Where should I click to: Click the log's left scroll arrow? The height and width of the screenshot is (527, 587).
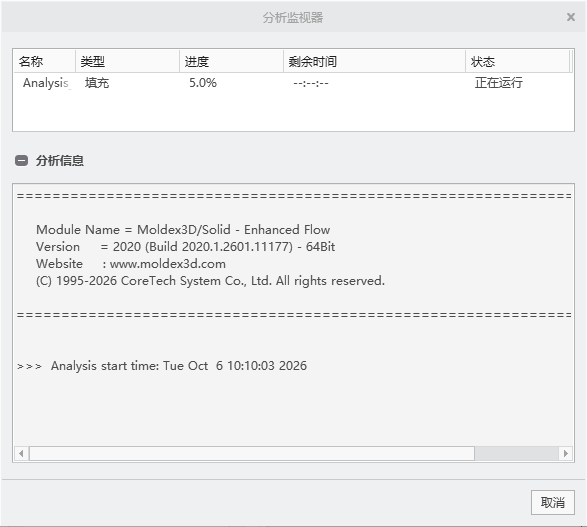point(21,454)
